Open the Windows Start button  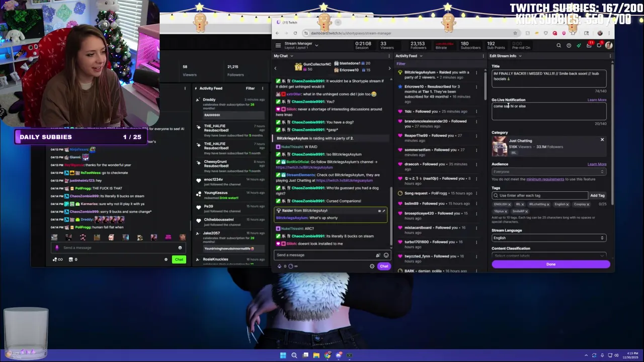(283, 355)
